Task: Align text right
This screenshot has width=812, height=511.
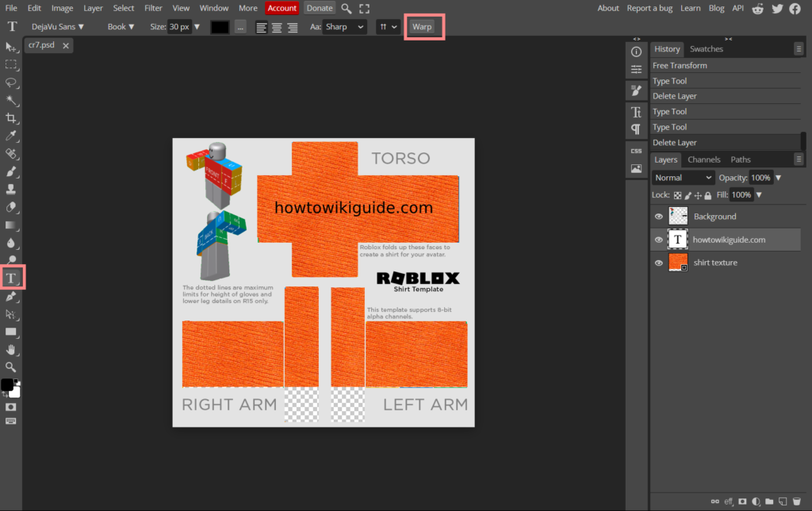Action: 293,27
